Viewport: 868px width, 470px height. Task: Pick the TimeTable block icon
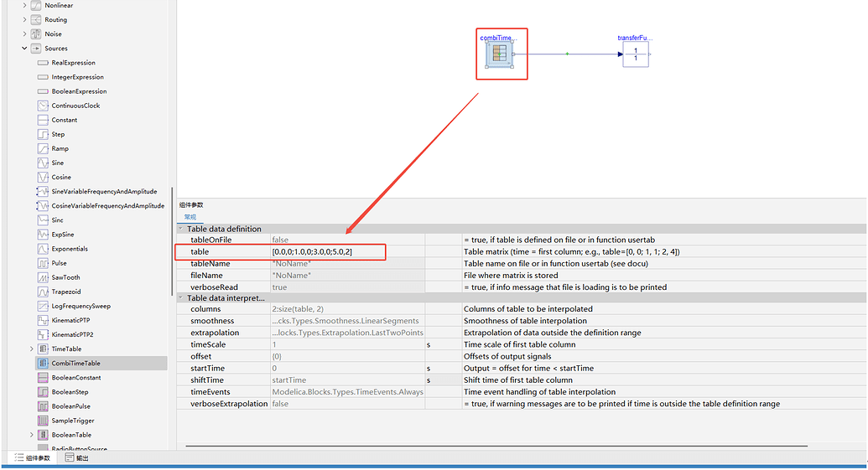pos(43,349)
